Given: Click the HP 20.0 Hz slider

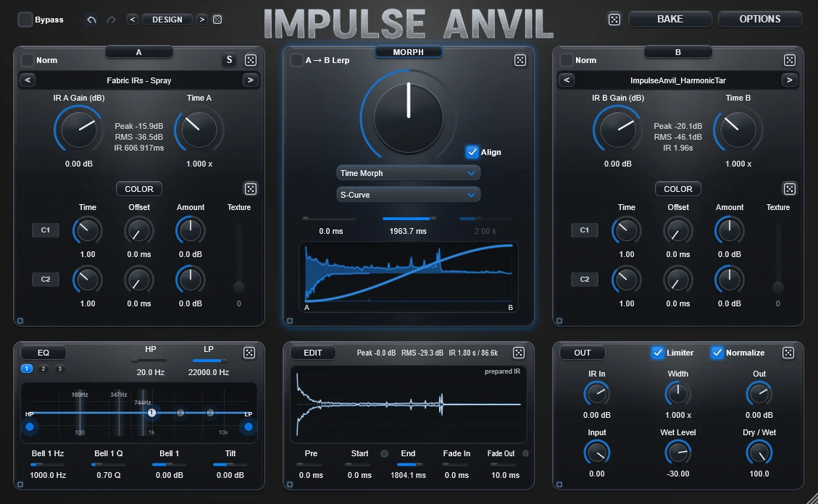Looking at the screenshot, I should pyautogui.click(x=150, y=361).
